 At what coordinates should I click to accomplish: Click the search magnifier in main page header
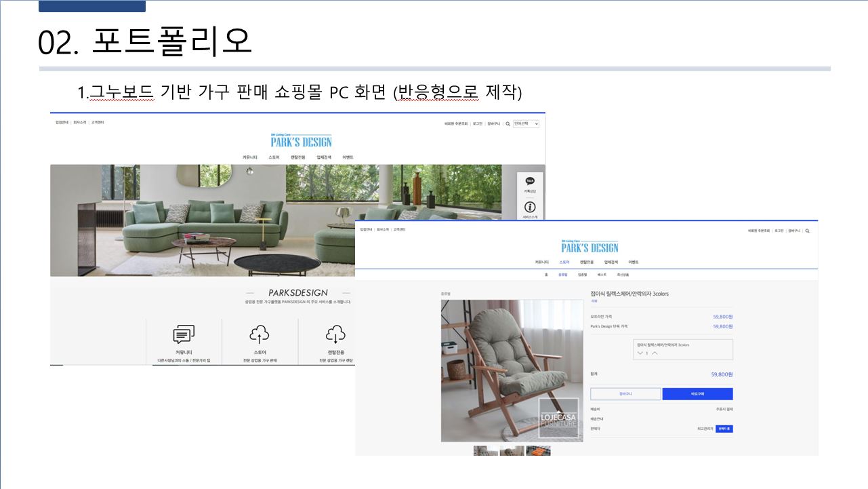pos(508,124)
